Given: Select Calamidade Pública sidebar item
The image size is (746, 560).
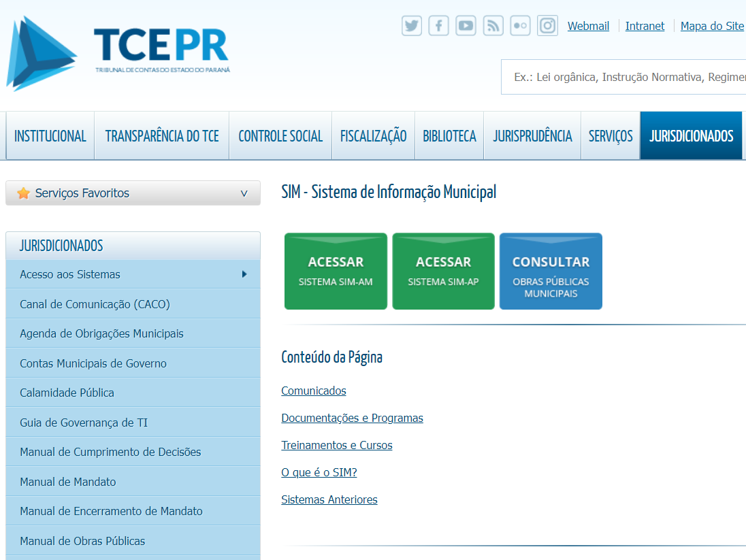Looking at the screenshot, I should point(133,393).
